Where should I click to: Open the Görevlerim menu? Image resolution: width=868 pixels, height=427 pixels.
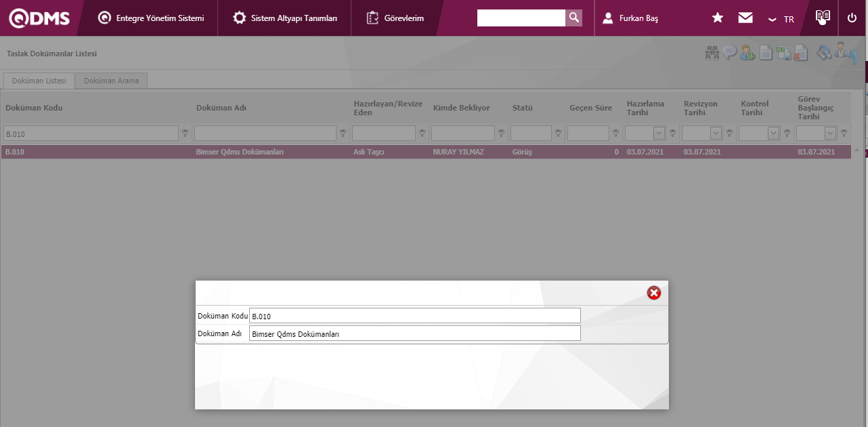[395, 18]
